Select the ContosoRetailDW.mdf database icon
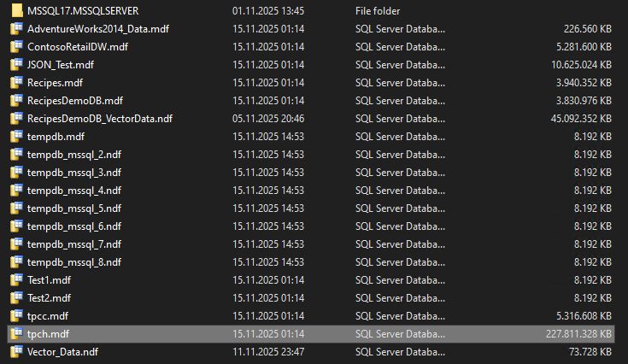Screen dimensions: 628x364 click(x=17, y=47)
